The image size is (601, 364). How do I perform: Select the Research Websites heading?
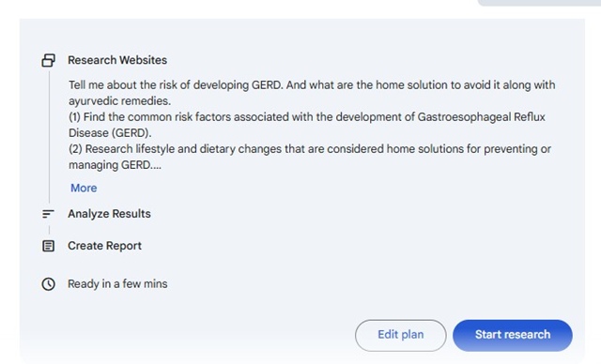point(117,60)
